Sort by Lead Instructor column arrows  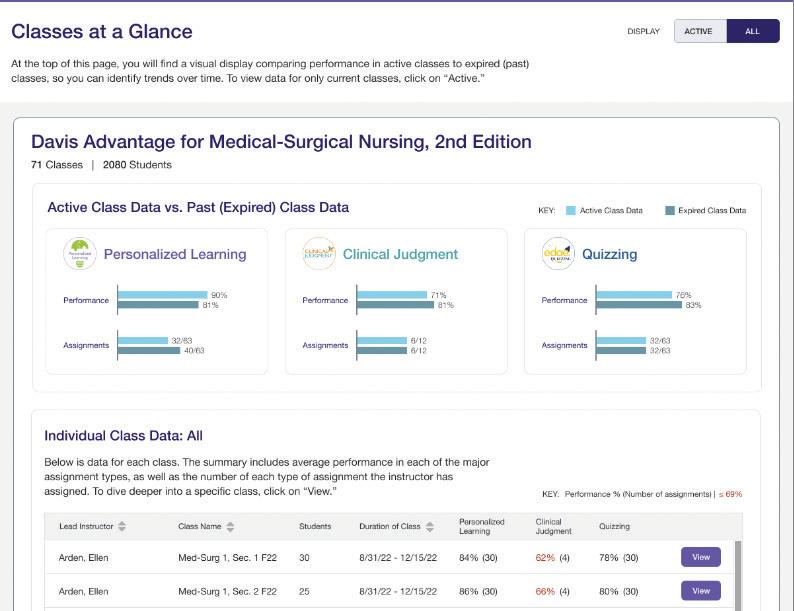(122, 526)
